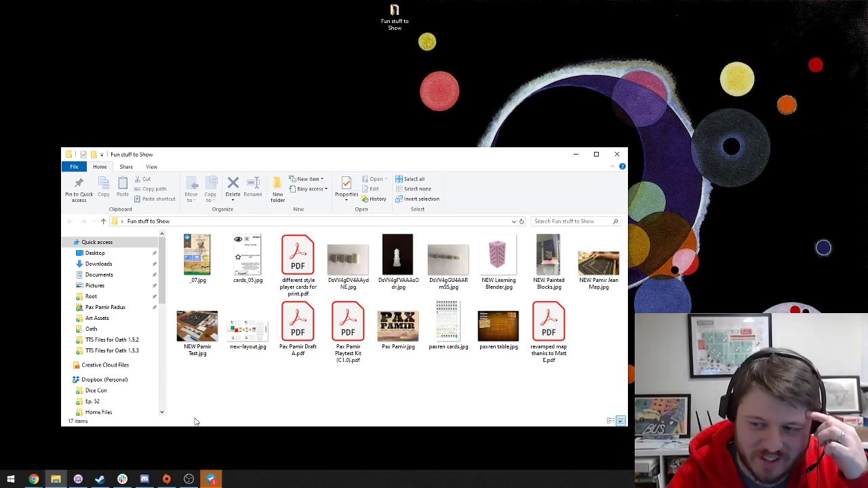Expand the address bar history dropdown
The width and height of the screenshot is (868, 488).
pos(513,222)
